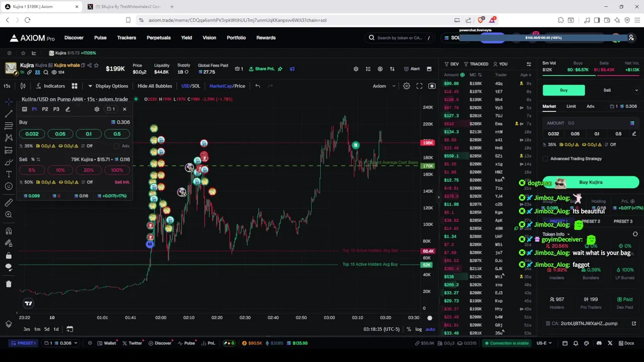The height and width of the screenshot is (362, 644).
Task: Go to the Pulse page
Action: click(x=100, y=38)
